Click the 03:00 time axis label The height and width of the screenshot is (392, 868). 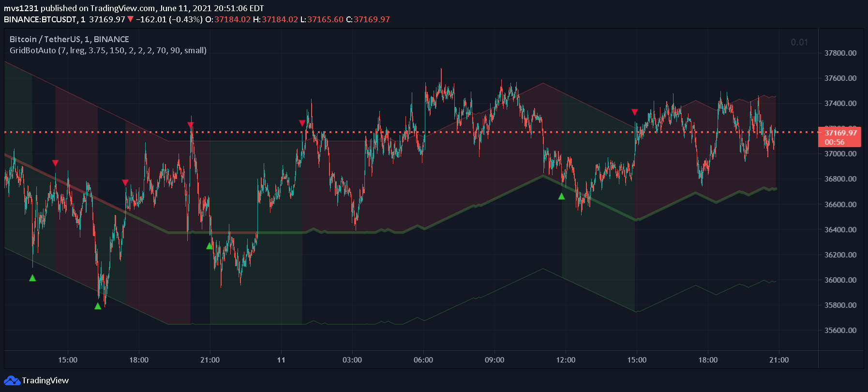click(352, 360)
